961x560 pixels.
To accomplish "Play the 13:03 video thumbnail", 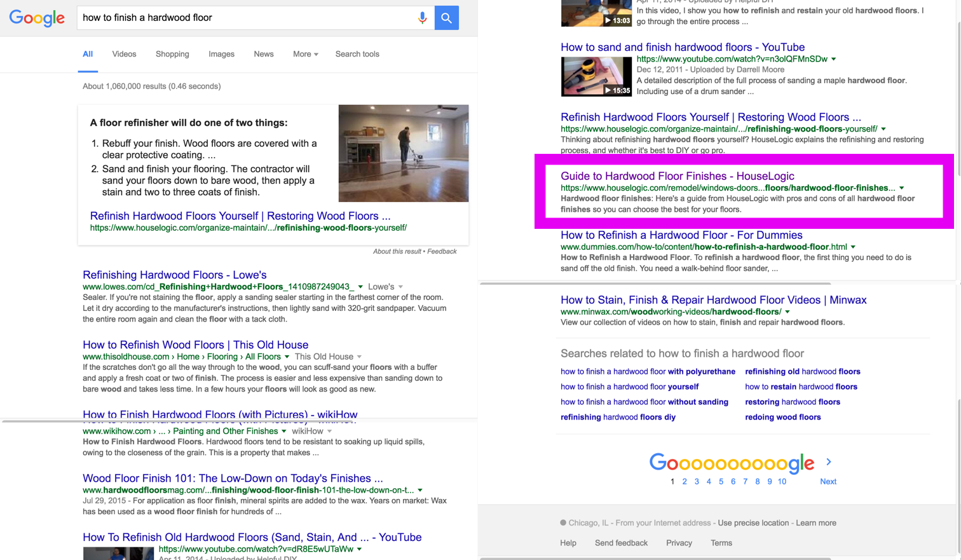I will tap(596, 13).
